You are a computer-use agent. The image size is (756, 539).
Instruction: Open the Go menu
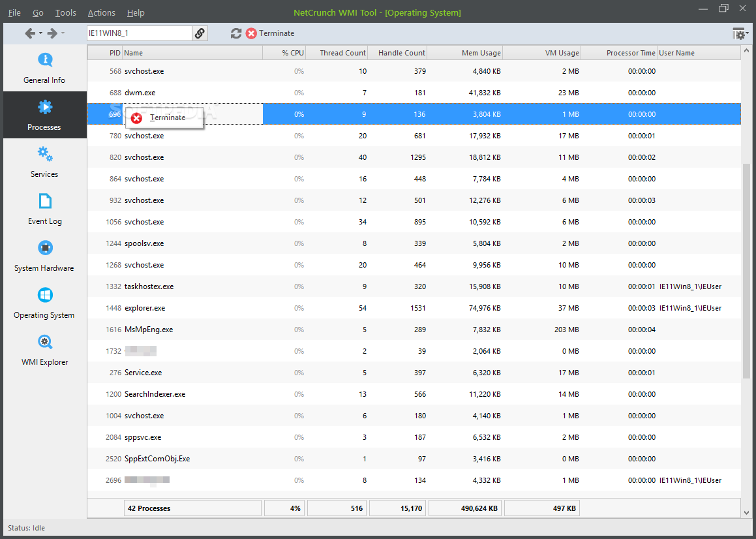[38, 13]
